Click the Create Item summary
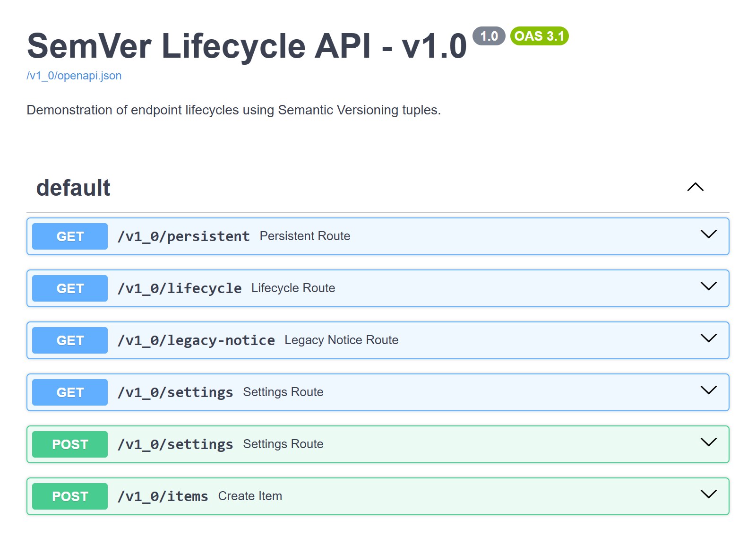This screenshot has height=537, width=756. click(250, 496)
